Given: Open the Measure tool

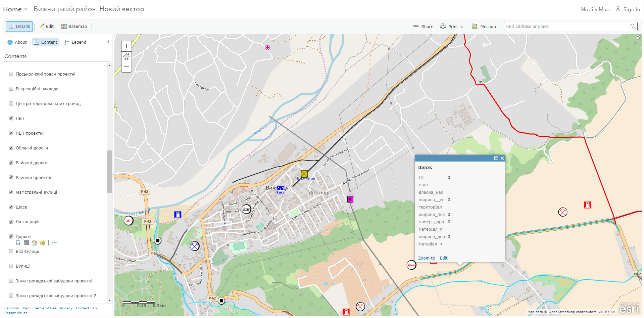Looking at the screenshot, I should click(485, 27).
